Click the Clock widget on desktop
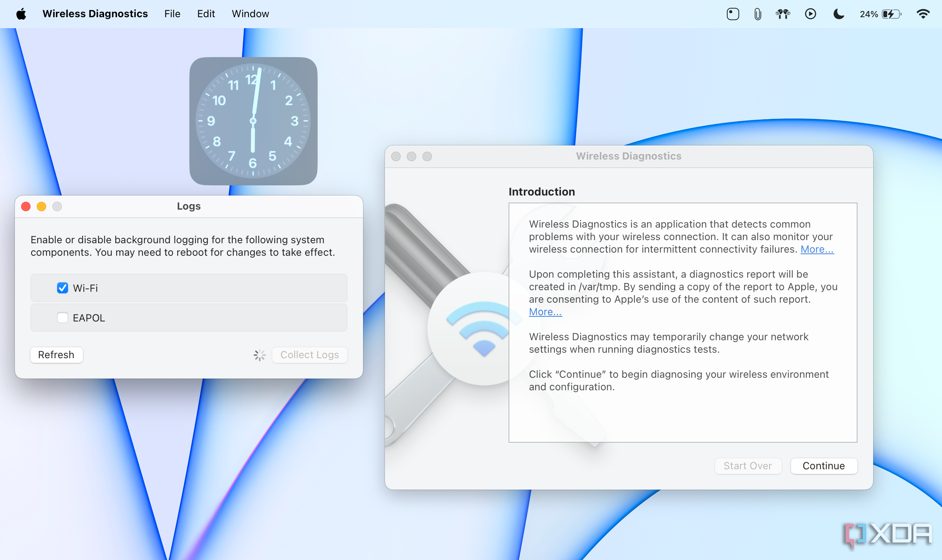This screenshot has width=942, height=560. pyautogui.click(x=253, y=121)
